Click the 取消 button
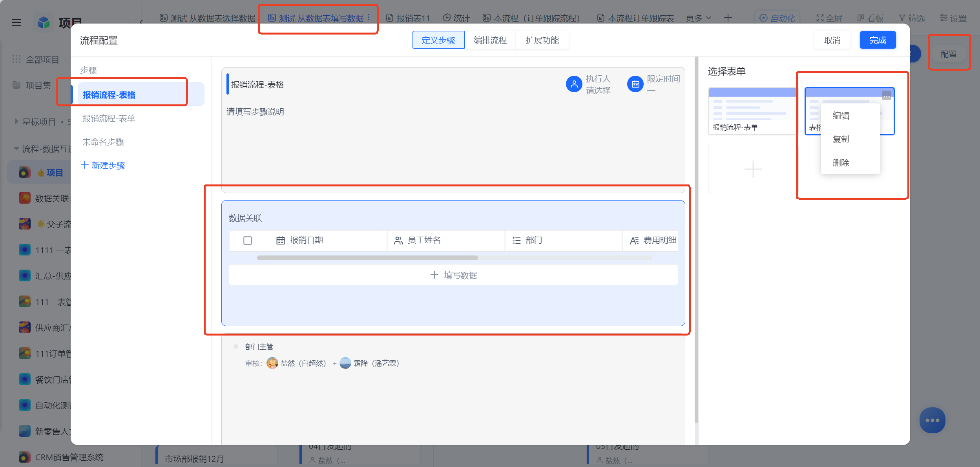This screenshot has height=467, width=980. click(x=832, y=40)
